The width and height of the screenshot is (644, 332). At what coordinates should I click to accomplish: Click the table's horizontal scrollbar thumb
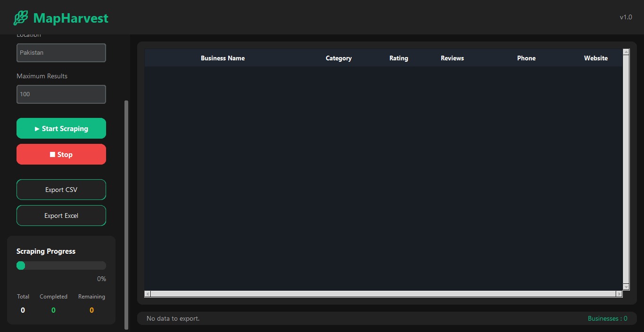[x=383, y=294]
